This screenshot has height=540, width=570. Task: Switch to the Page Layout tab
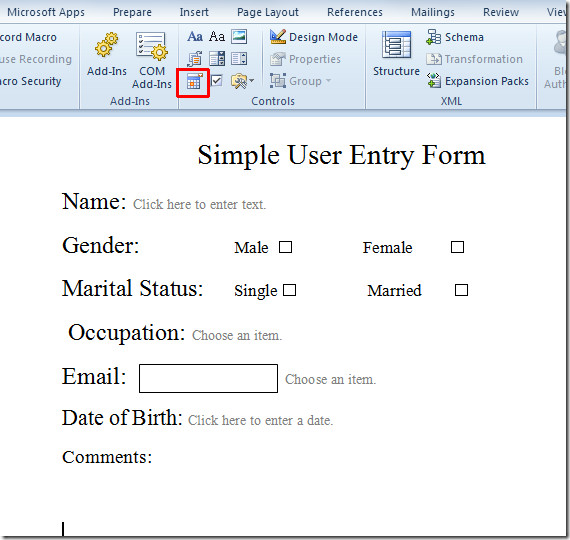point(268,12)
